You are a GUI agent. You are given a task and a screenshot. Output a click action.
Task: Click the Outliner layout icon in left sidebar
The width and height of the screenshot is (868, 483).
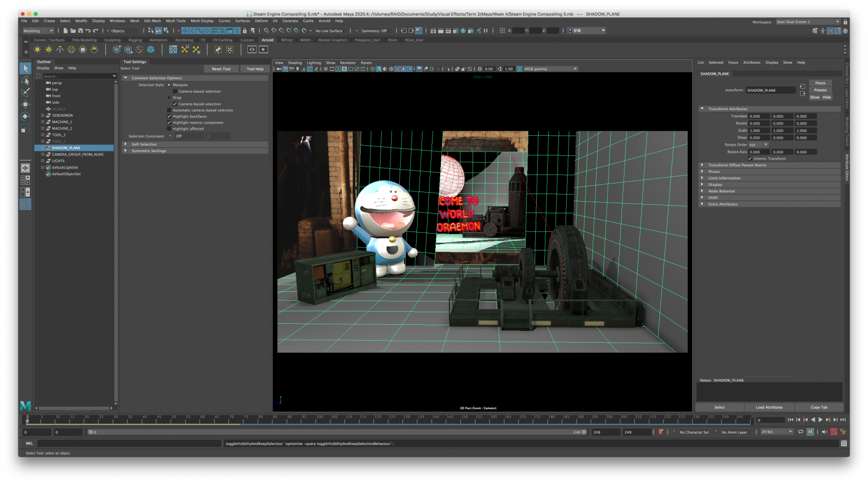[x=26, y=205]
